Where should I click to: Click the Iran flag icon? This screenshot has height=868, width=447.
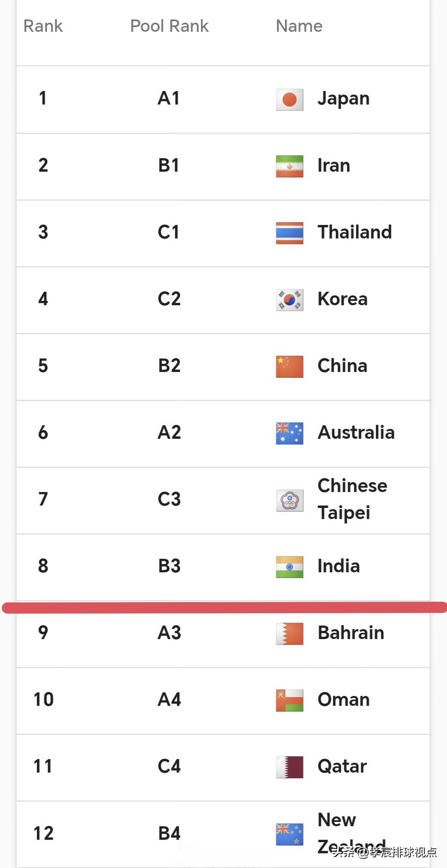coord(290,166)
